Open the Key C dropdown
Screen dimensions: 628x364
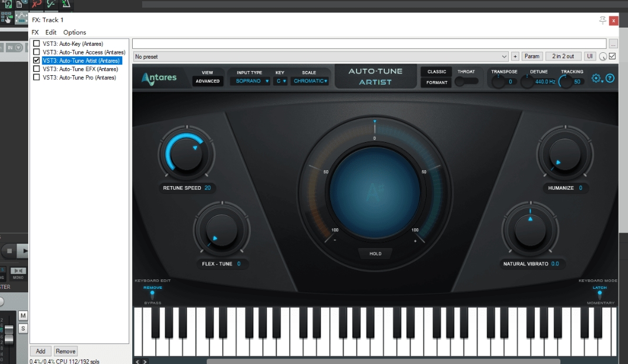coord(280,81)
